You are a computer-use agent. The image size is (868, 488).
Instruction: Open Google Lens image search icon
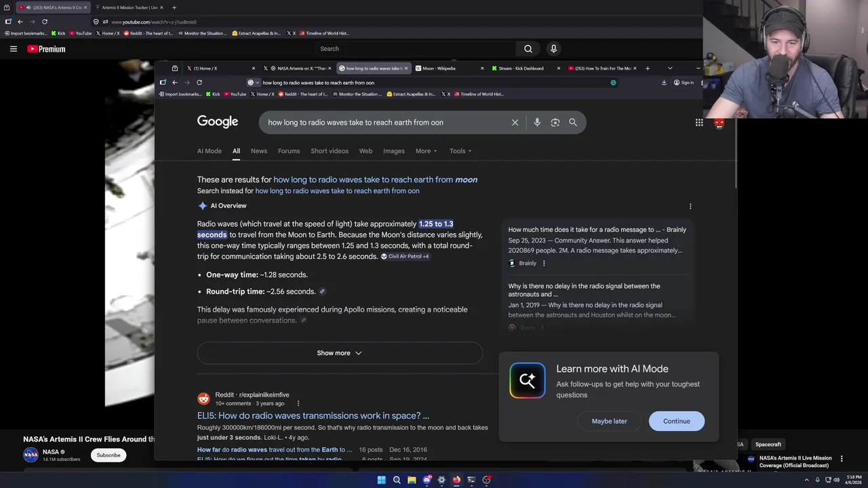tap(555, 123)
